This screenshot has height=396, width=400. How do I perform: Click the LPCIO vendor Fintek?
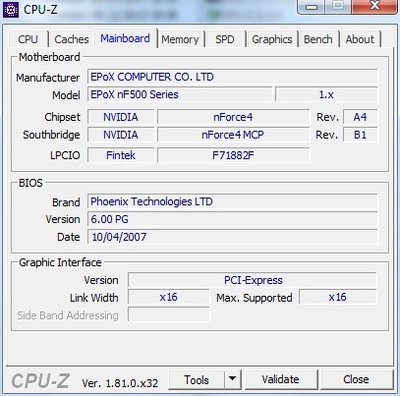pyautogui.click(x=121, y=155)
